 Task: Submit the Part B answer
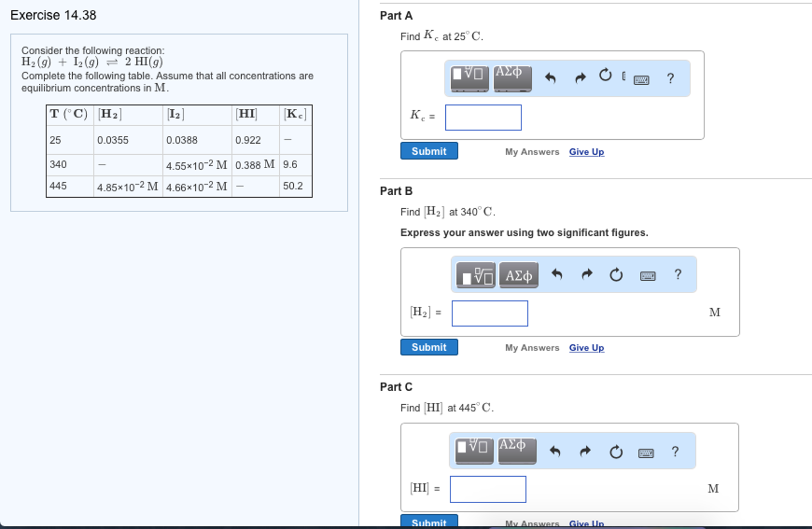(x=429, y=347)
